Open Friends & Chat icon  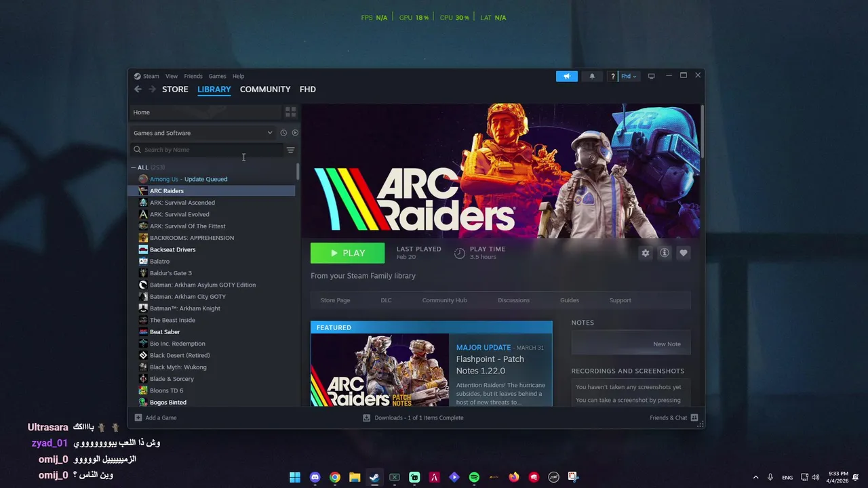[x=694, y=418]
